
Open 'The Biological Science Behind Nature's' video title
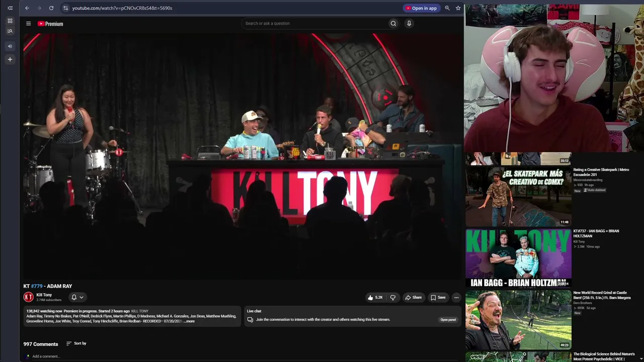(x=604, y=356)
